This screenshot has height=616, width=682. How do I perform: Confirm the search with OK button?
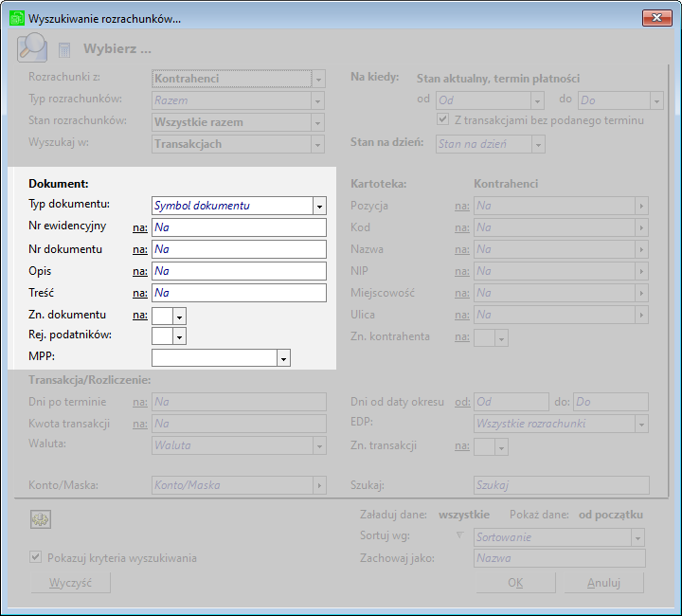[x=516, y=583]
